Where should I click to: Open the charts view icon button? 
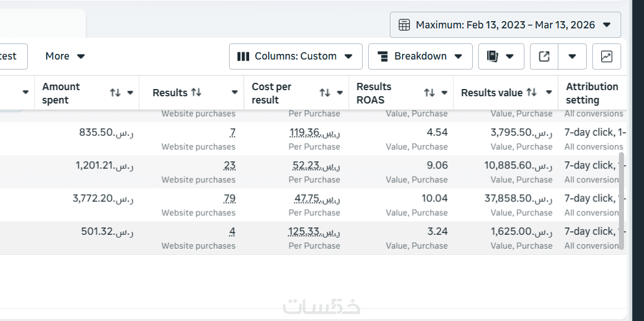(x=607, y=56)
